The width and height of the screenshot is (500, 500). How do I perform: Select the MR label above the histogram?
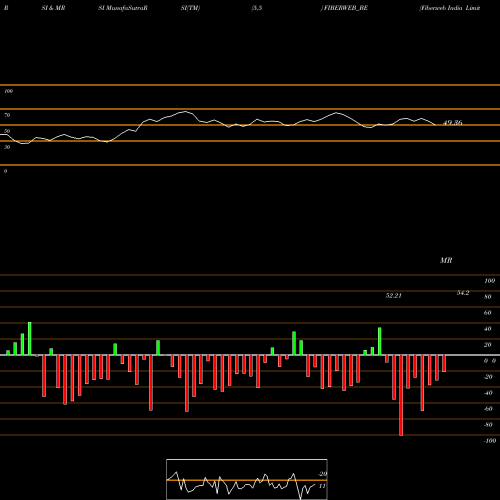[446, 260]
